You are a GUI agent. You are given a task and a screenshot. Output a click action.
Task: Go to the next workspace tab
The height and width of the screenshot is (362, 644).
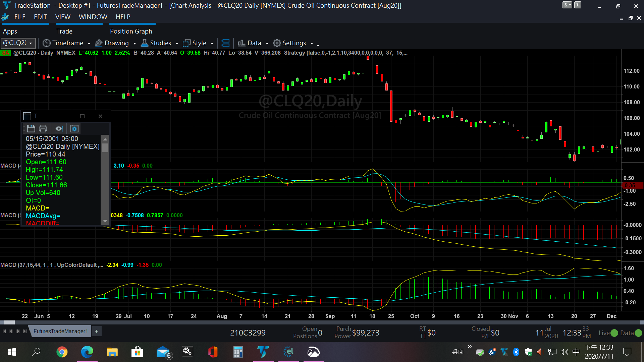pos(18,331)
